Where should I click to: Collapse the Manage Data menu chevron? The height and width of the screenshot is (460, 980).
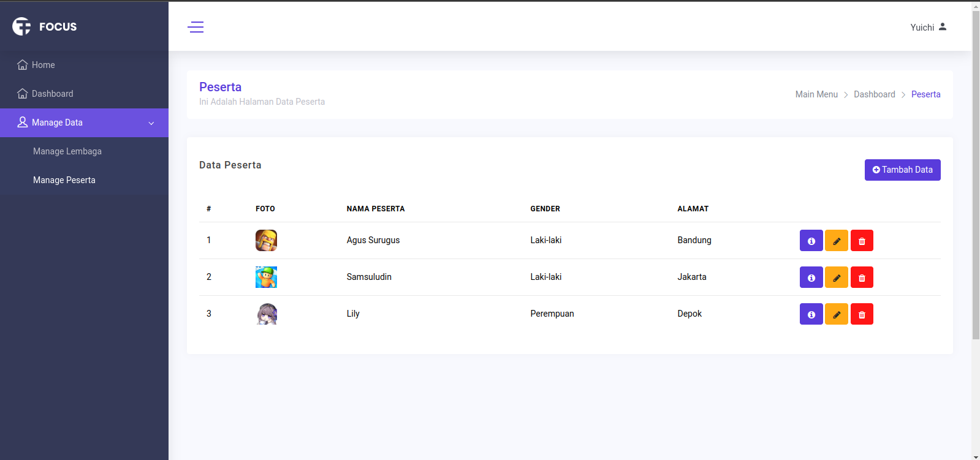(x=151, y=123)
